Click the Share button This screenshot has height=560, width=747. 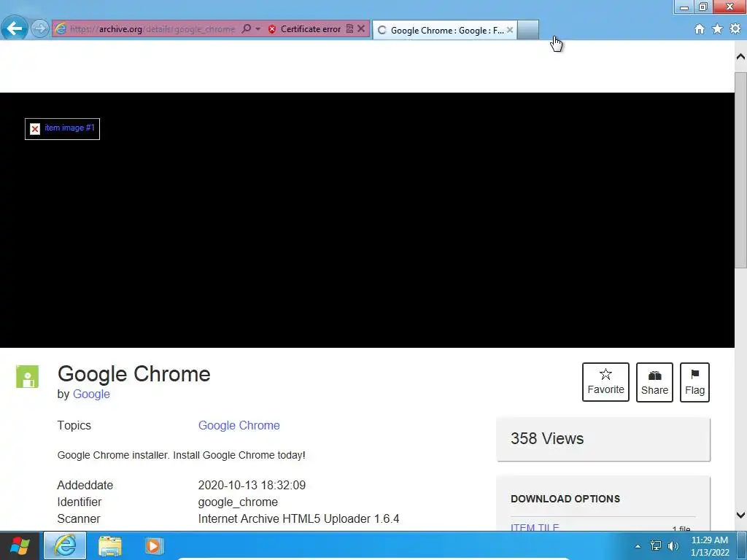[654, 382]
